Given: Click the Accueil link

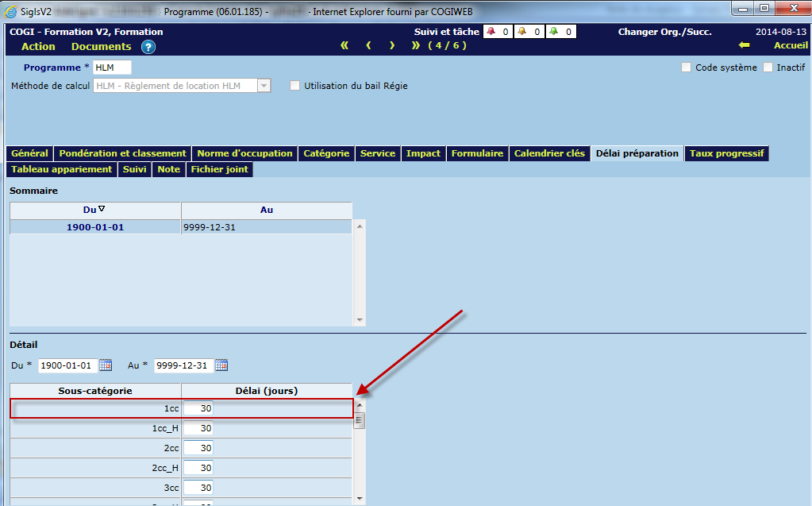Looking at the screenshot, I should point(791,45).
